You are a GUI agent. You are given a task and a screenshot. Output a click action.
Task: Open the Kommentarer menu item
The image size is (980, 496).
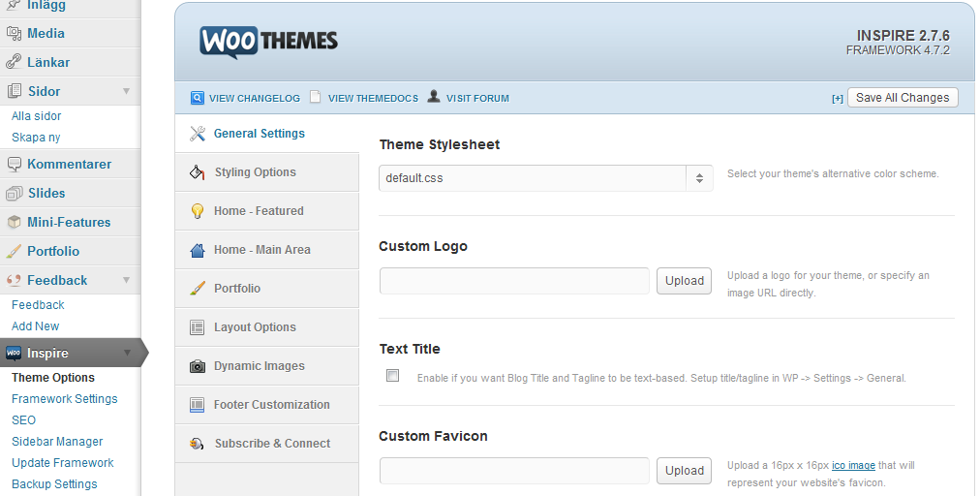(x=70, y=164)
